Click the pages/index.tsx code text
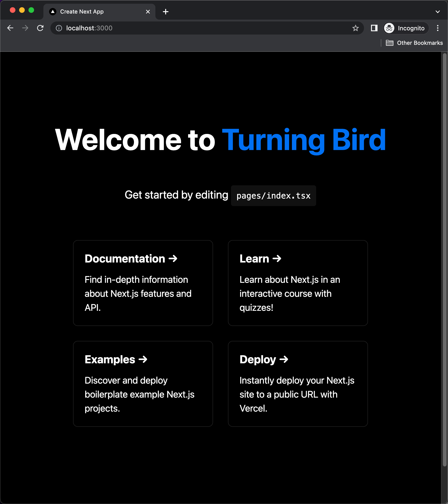Viewport: 448px width, 504px height. pos(273,196)
